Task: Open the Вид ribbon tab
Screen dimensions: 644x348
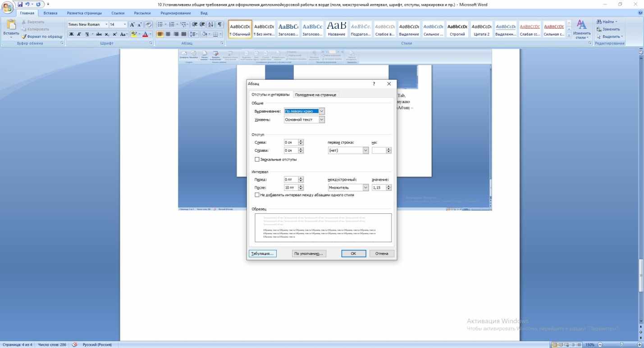Action: tap(203, 13)
